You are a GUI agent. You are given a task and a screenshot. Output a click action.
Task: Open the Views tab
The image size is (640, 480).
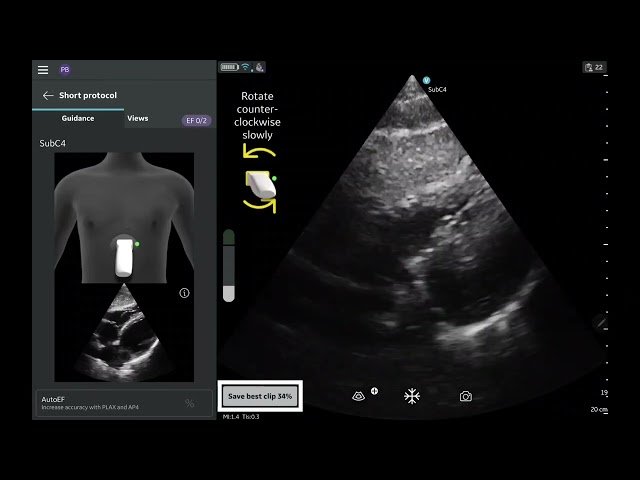click(x=138, y=118)
